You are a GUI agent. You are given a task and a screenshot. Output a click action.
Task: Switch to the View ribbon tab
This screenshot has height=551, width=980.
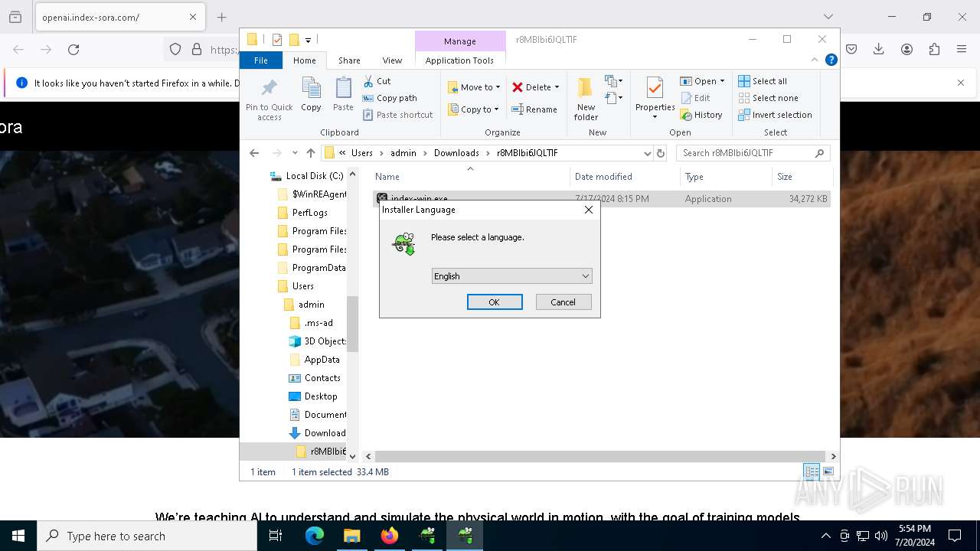(392, 60)
